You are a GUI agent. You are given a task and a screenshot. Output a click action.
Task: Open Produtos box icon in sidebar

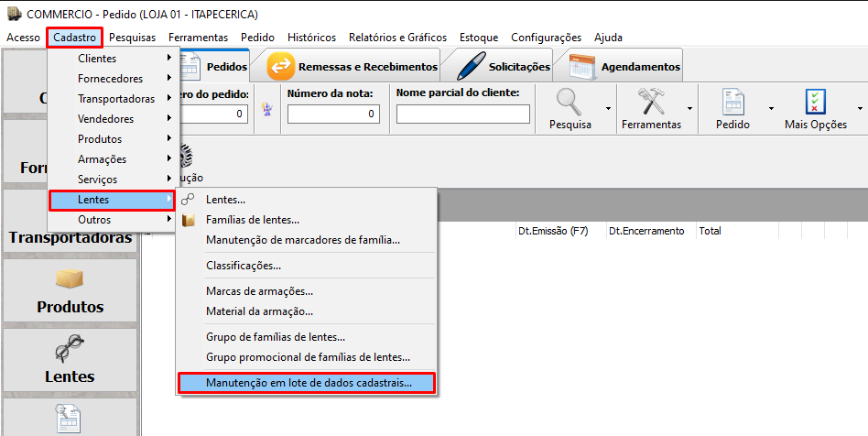[70, 278]
